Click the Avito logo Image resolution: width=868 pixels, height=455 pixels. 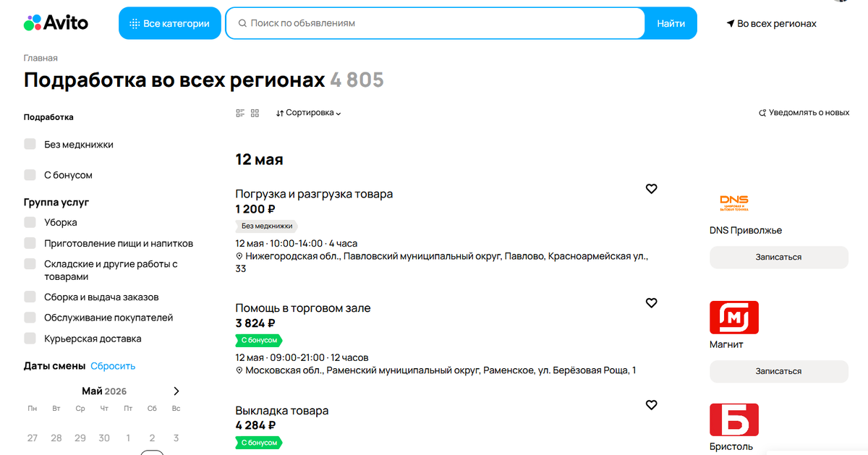(56, 23)
